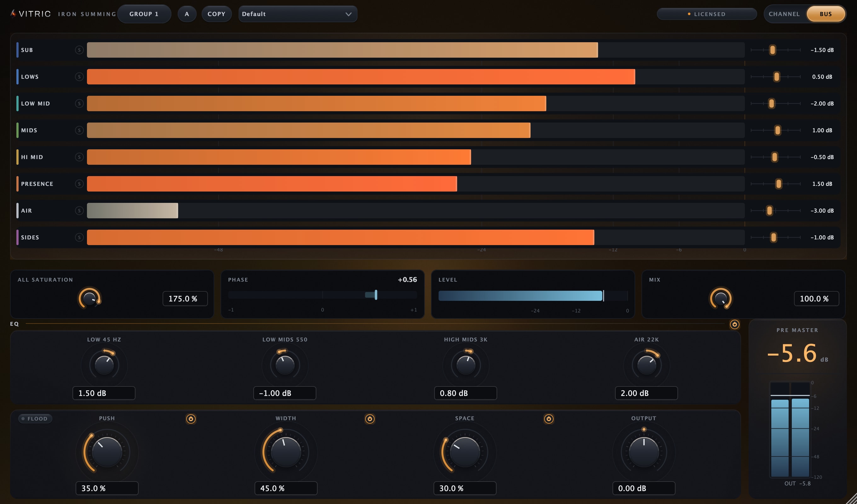This screenshot has height=504, width=857.
Task: Toggle the PUSH power button
Action: 191,419
